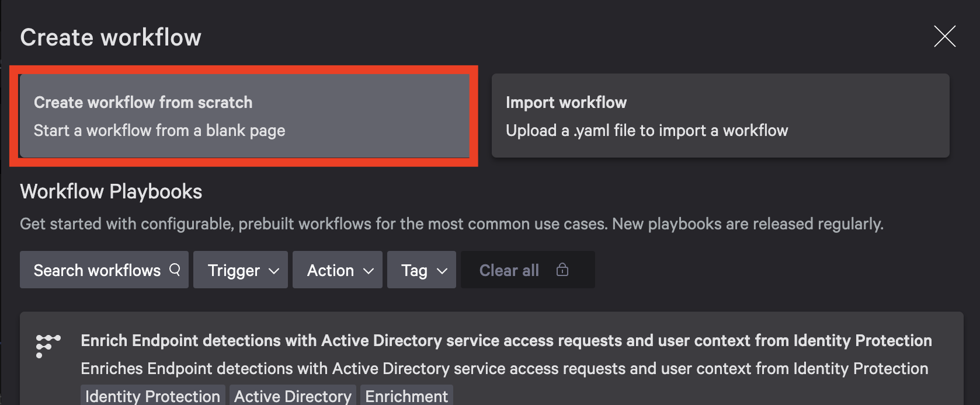Click the playbook description starting with Enriches
The height and width of the screenshot is (405, 980).
[504, 369]
